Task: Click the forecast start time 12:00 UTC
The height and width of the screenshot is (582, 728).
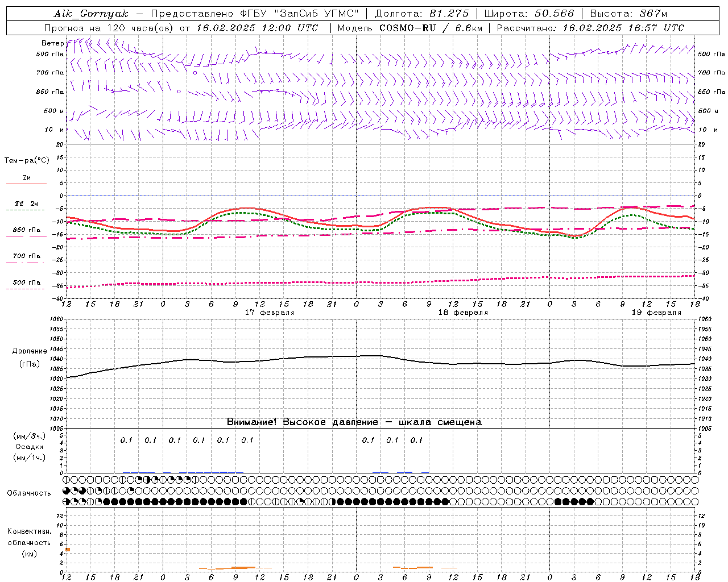Action: point(289,28)
